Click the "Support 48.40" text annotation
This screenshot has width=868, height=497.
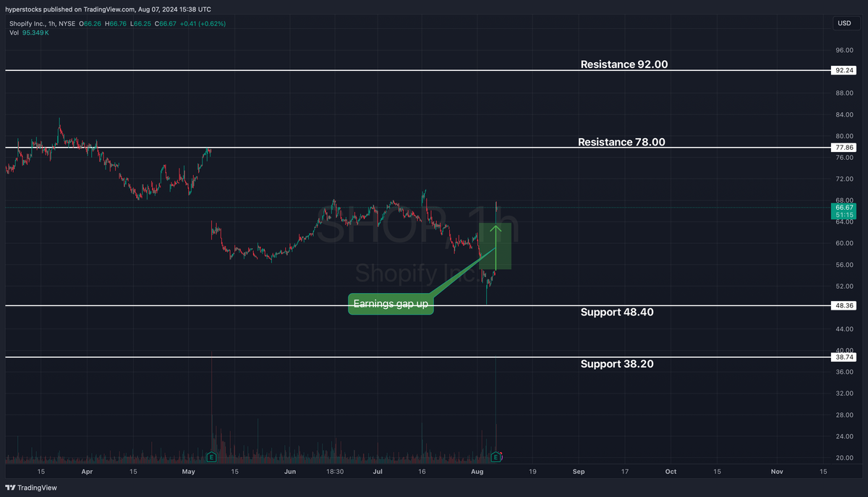(x=617, y=312)
